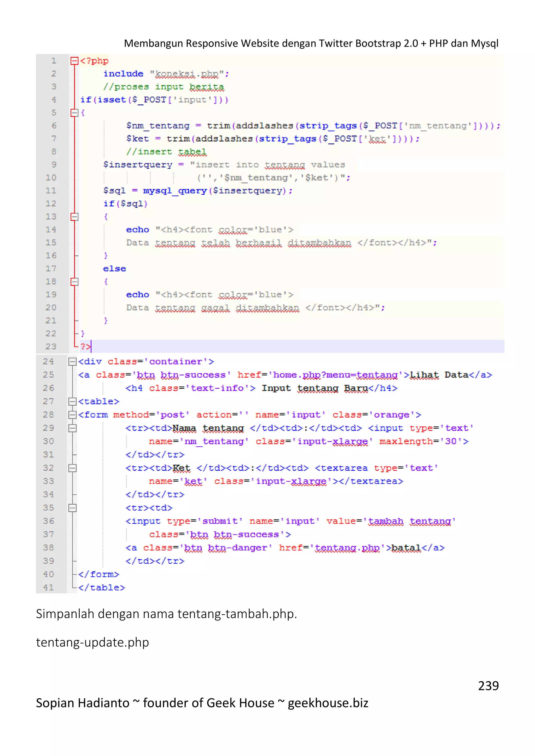Collapse the <?php block fold on line 1
Viewport: 535px width, 756px height.
[74, 61]
